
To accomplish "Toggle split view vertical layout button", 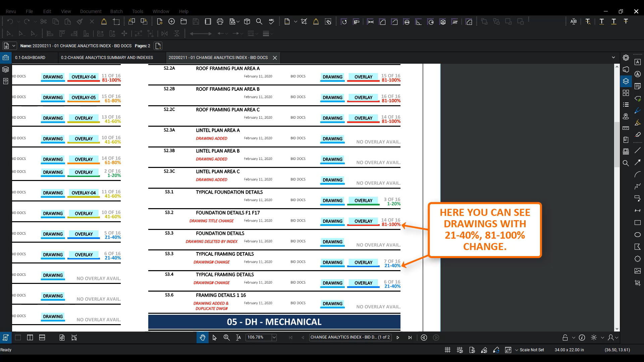I will point(30,338).
